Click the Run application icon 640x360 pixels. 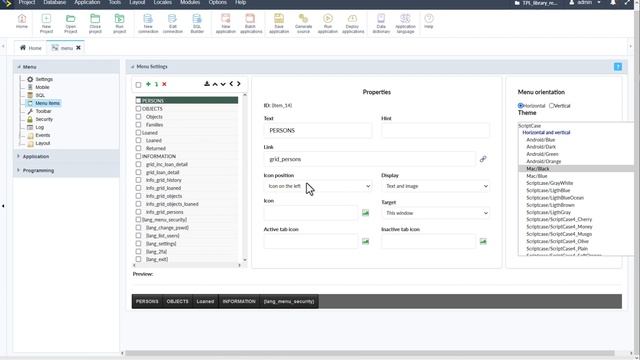pyautogui.click(x=328, y=24)
